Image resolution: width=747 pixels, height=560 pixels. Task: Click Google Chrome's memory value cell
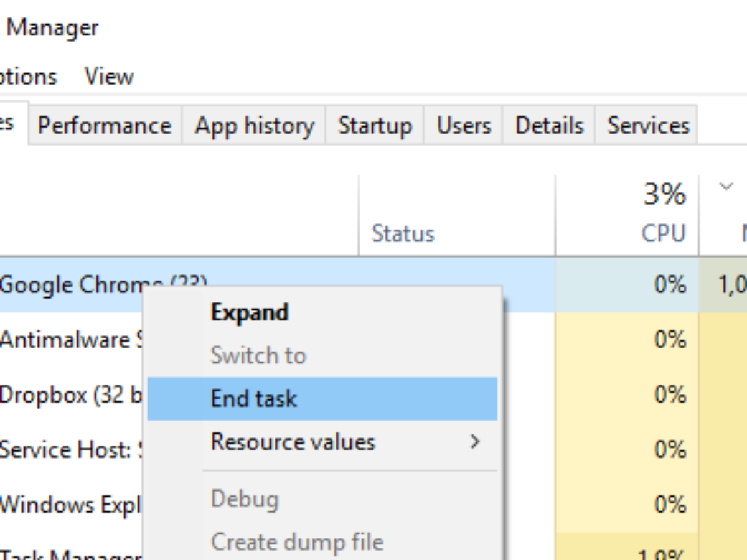723,284
